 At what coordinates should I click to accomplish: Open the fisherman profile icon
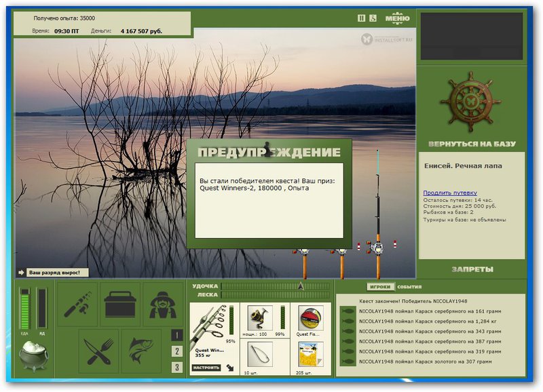tap(163, 305)
